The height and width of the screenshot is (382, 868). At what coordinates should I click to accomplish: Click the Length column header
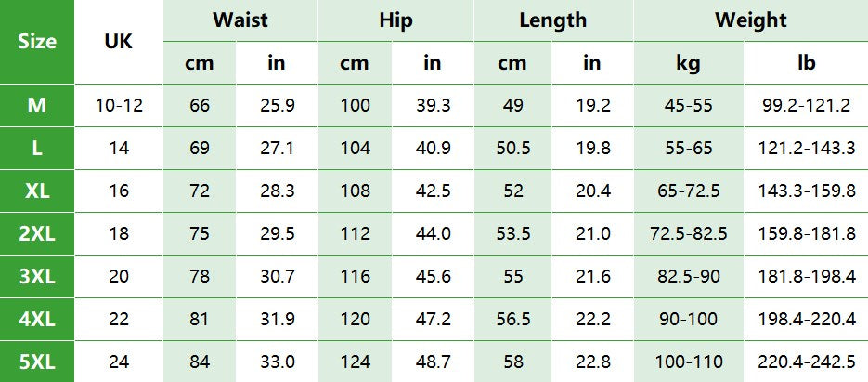click(552, 20)
